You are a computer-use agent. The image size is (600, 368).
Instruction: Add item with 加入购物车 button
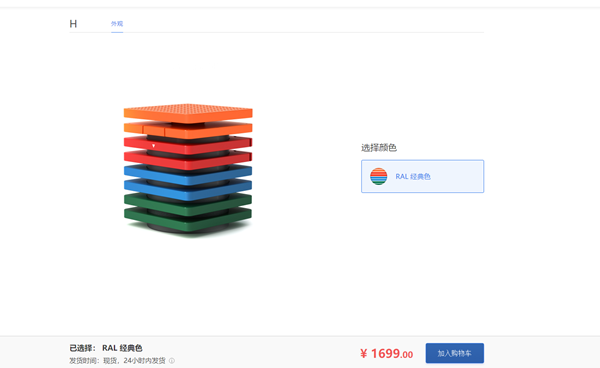point(455,353)
